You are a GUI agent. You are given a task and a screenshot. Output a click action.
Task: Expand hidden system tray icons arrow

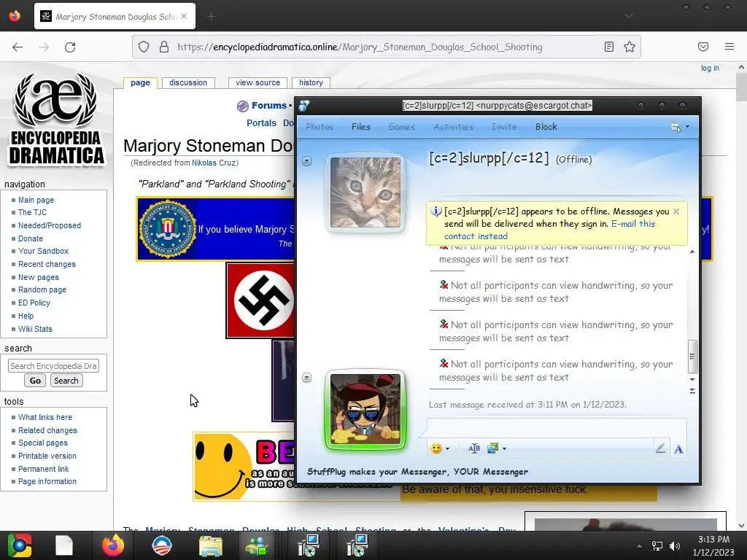639,546
